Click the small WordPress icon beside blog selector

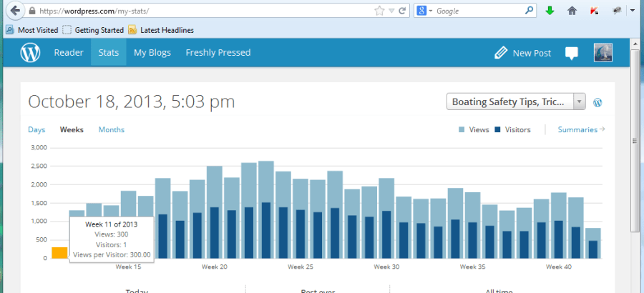pos(597,102)
